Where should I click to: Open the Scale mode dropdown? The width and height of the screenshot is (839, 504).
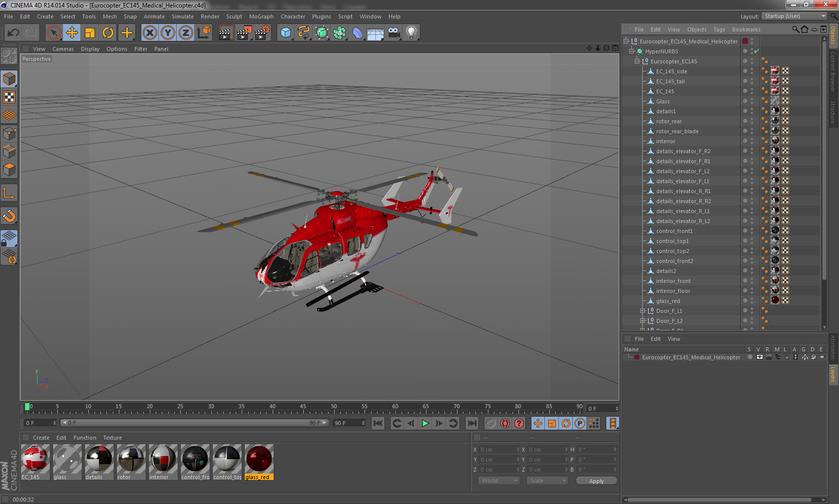click(547, 481)
